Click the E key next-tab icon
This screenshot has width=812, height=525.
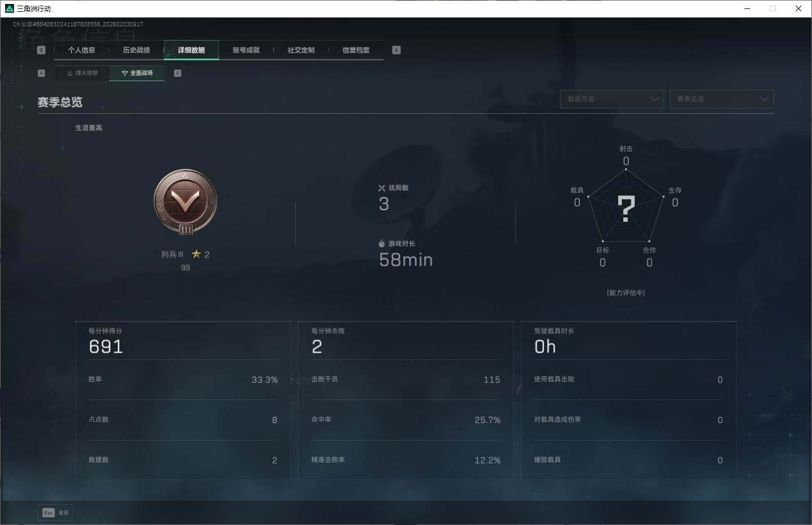pyautogui.click(x=396, y=50)
